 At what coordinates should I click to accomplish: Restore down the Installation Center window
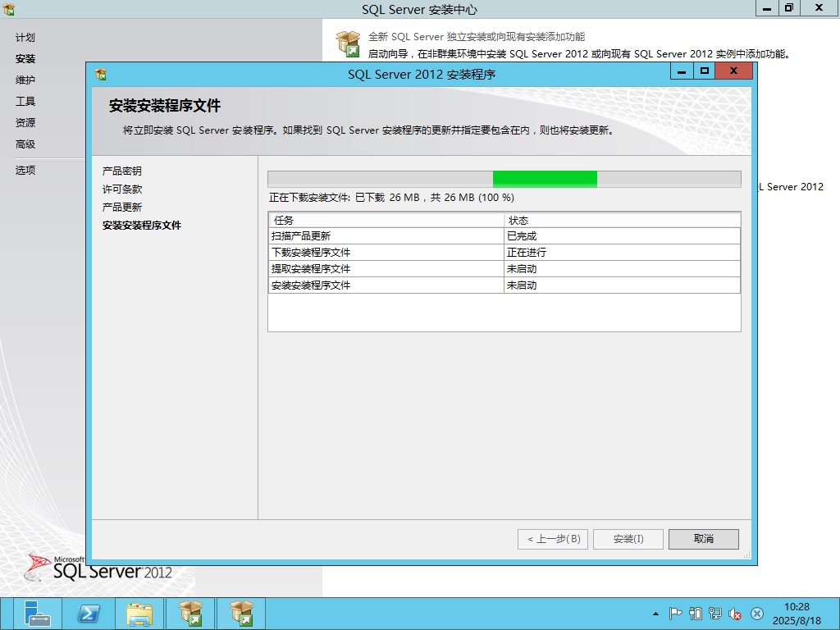tap(789, 8)
